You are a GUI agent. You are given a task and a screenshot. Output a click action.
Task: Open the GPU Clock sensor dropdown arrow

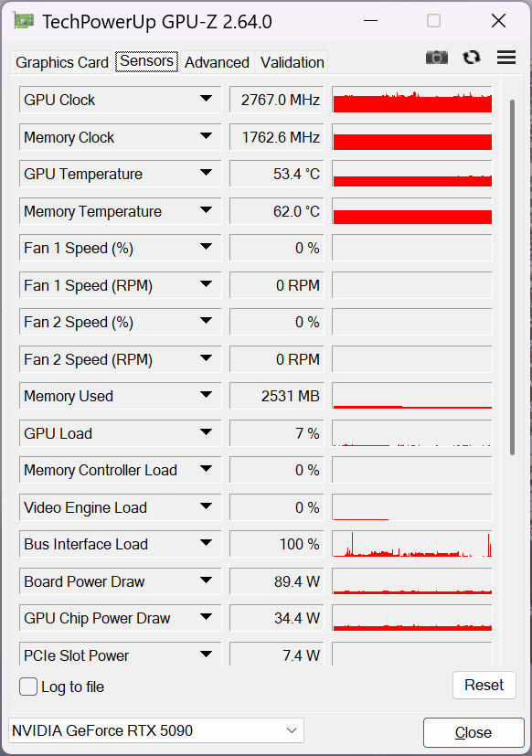click(x=206, y=99)
